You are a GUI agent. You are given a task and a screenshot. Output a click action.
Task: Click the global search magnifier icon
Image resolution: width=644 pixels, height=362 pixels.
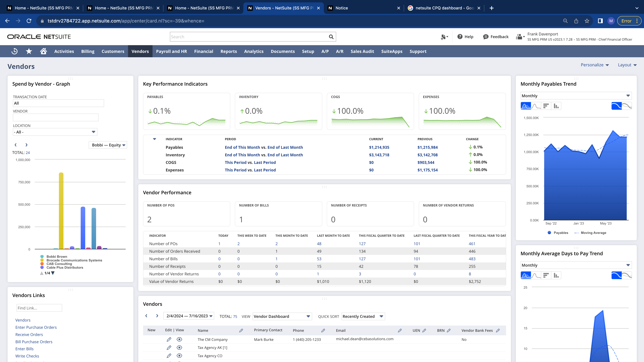click(331, 37)
